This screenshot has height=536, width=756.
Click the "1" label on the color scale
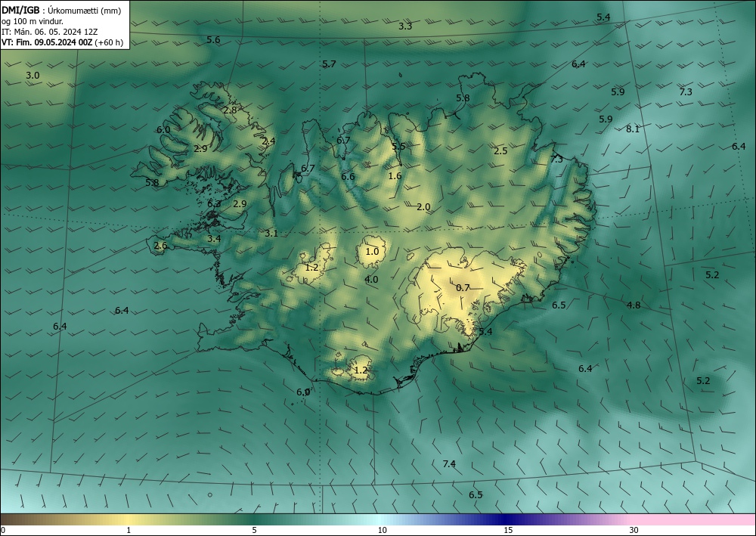(129, 530)
